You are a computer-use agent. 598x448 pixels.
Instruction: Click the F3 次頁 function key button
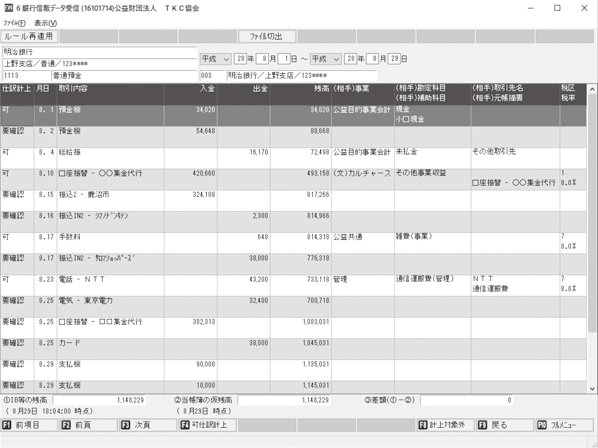click(148, 425)
